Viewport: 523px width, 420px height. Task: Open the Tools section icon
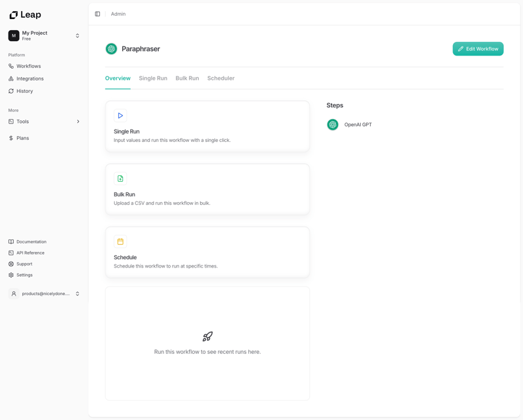click(x=10, y=121)
